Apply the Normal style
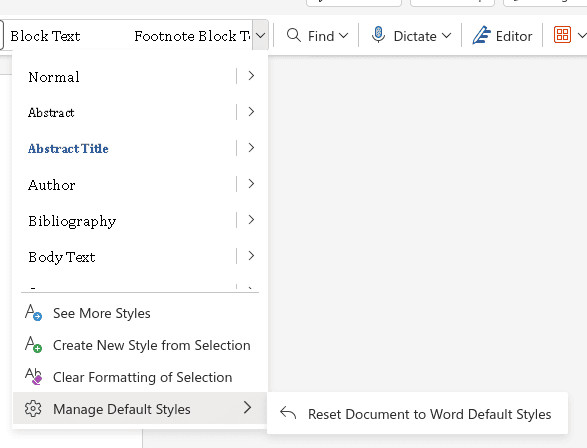Viewport: 587px width, 448px height. tap(54, 77)
